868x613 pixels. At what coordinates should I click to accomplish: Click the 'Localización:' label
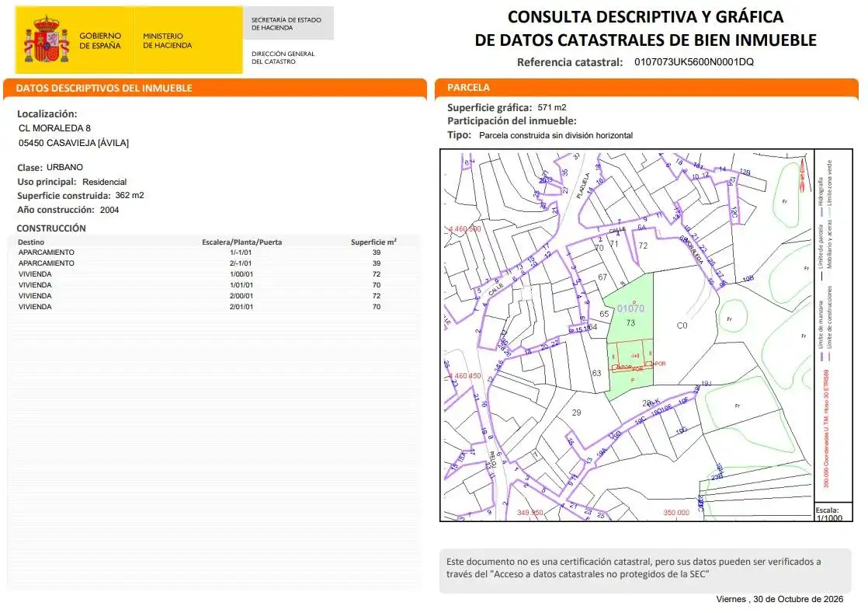[x=47, y=113]
